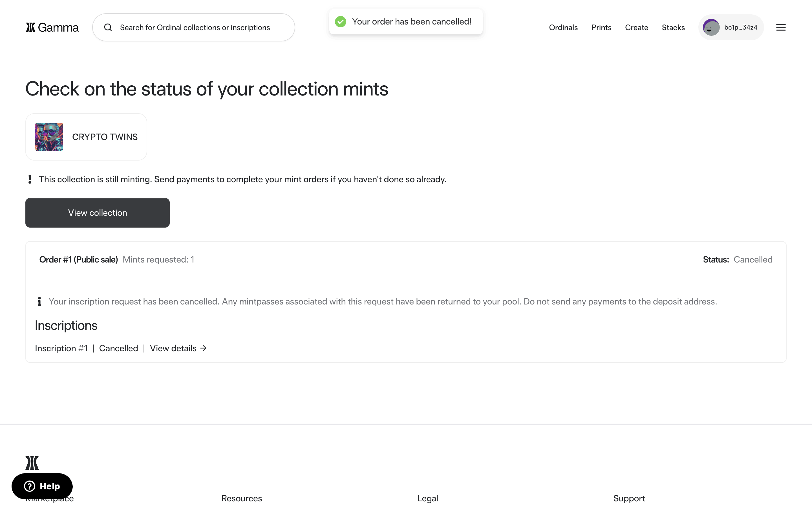Click the search magnifier icon
This screenshot has width=812, height=507.
pyautogui.click(x=108, y=28)
